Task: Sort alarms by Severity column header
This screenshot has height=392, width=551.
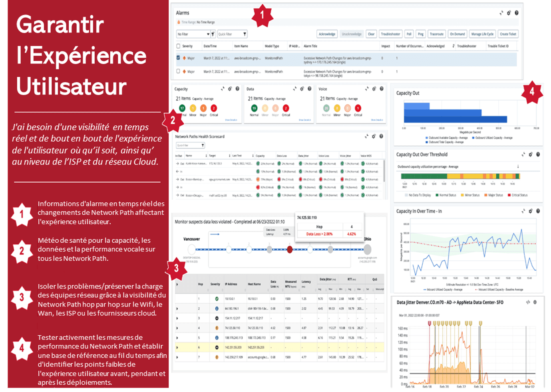Action: 187,46
